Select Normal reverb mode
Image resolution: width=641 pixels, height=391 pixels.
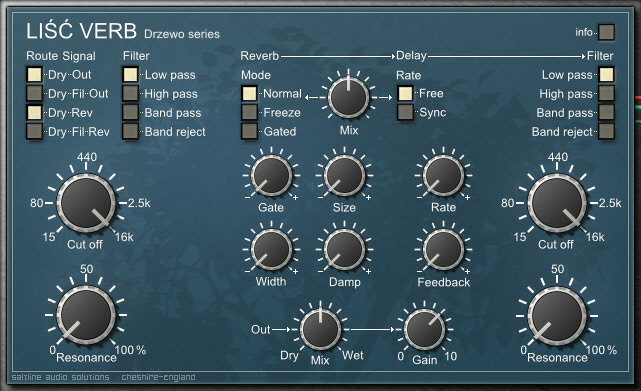(x=249, y=94)
